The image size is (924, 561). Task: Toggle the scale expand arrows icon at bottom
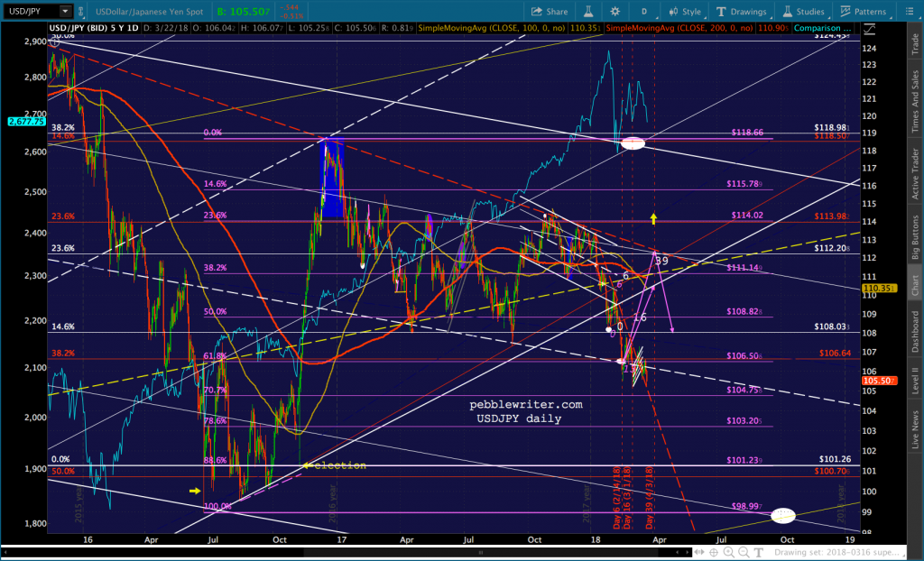click(x=699, y=552)
